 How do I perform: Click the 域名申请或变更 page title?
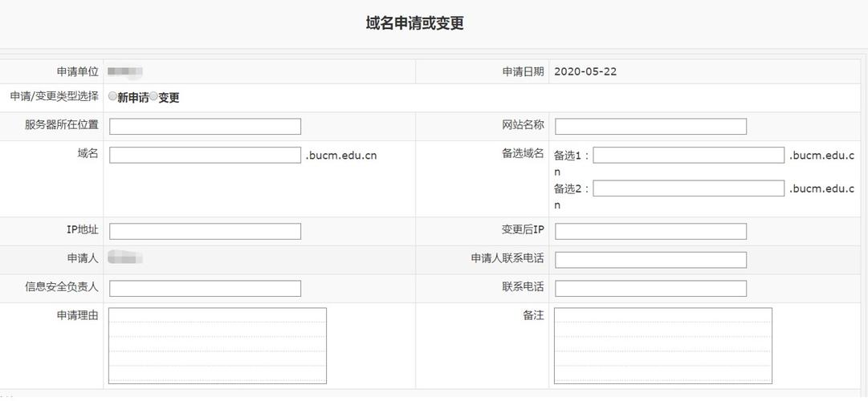point(414,24)
